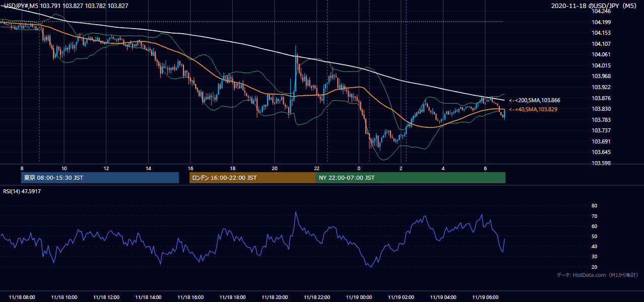The width and height of the screenshot is (644, 302).
Task: Click the 11/18 22:00 bottom time label
Action: coord(316,297)
